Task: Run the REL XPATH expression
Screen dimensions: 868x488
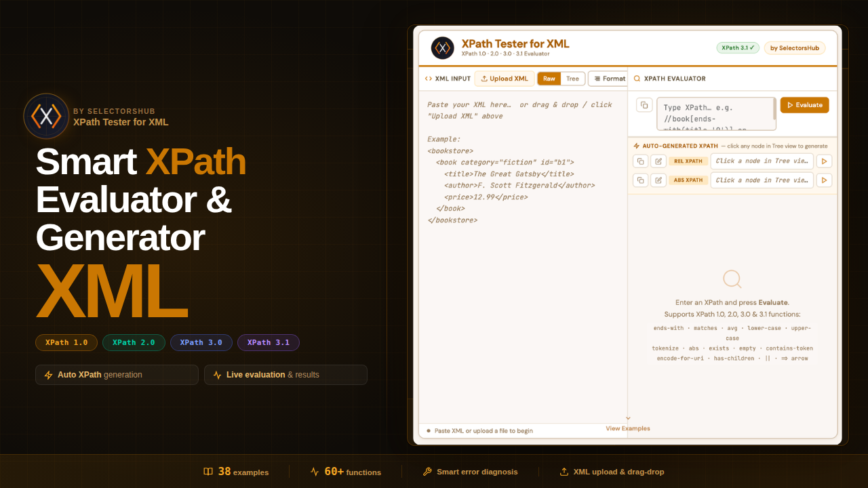Action: tap(824, 161)
